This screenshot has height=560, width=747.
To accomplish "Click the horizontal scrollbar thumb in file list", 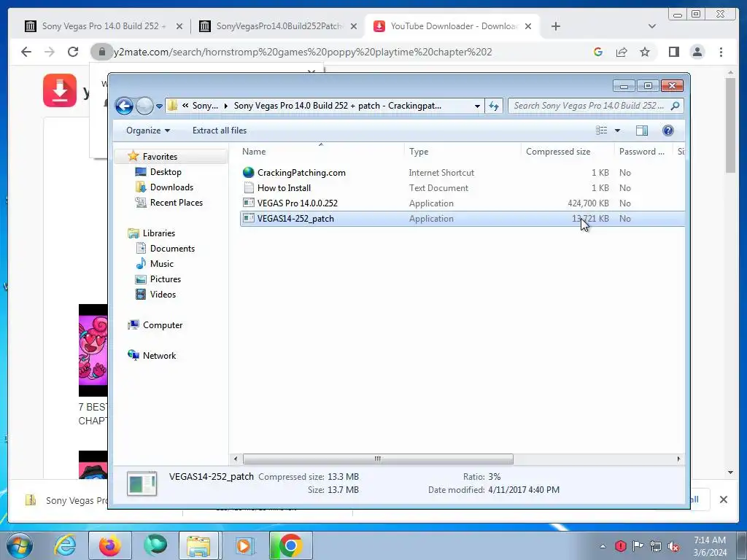I will 378,459.
